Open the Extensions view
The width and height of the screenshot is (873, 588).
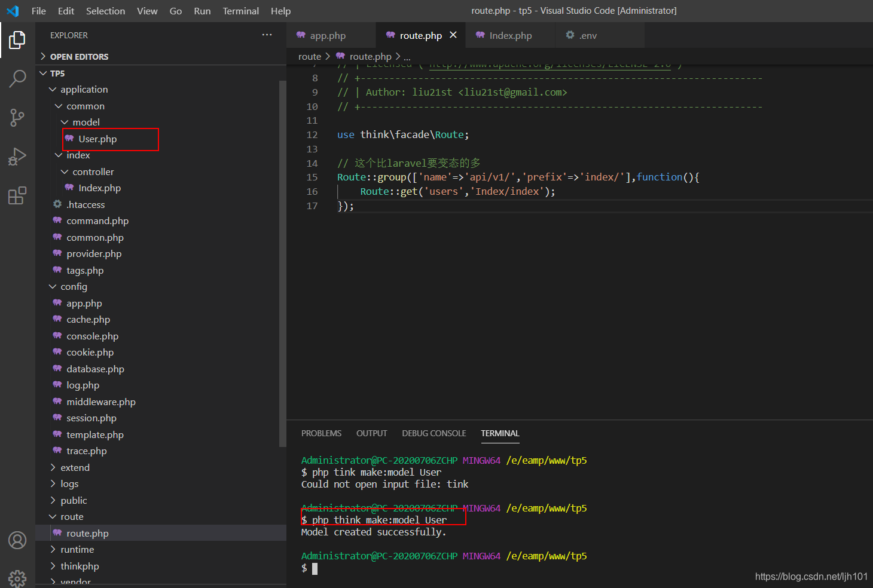coord(17,195)
